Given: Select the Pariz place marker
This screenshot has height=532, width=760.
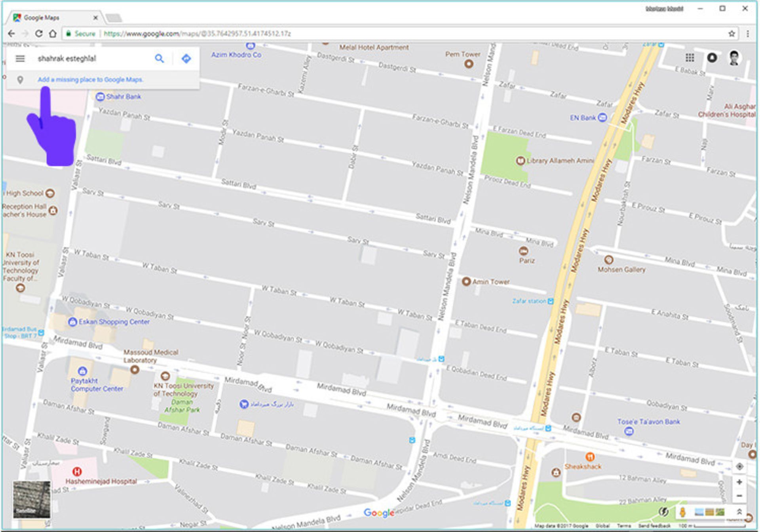Looking at the screenshot, I should point(523,251).
